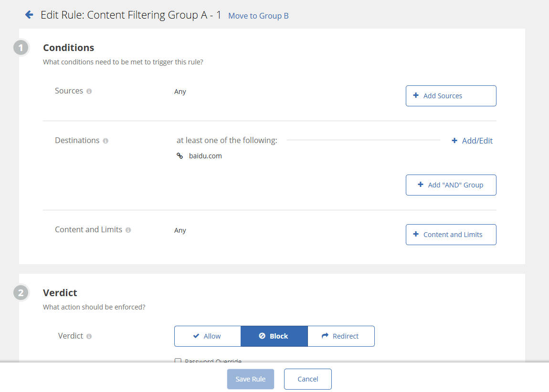Click the info icon next to Destinations
The width and height of the screenshot is (549, 392).
[x=106, y=140]
